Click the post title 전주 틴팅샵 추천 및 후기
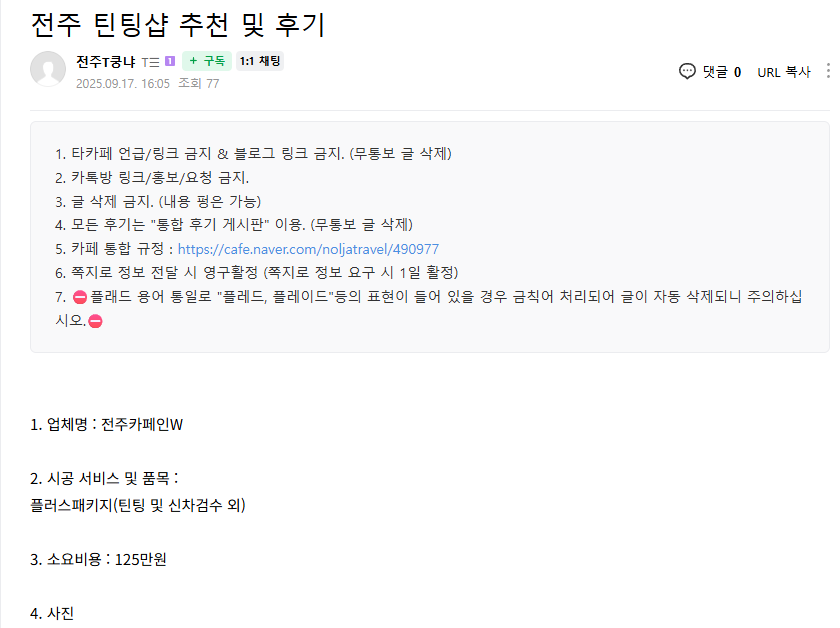 click(x=178, y=25)
